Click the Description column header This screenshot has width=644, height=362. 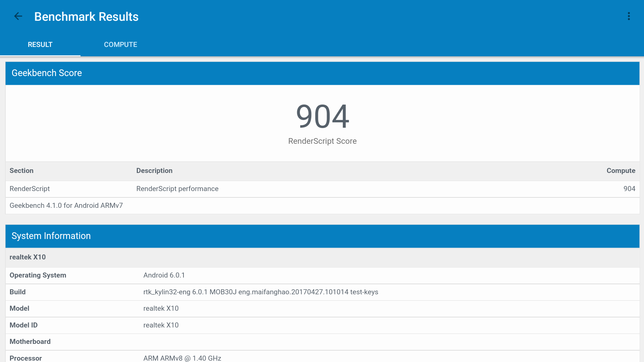[154, 171]
